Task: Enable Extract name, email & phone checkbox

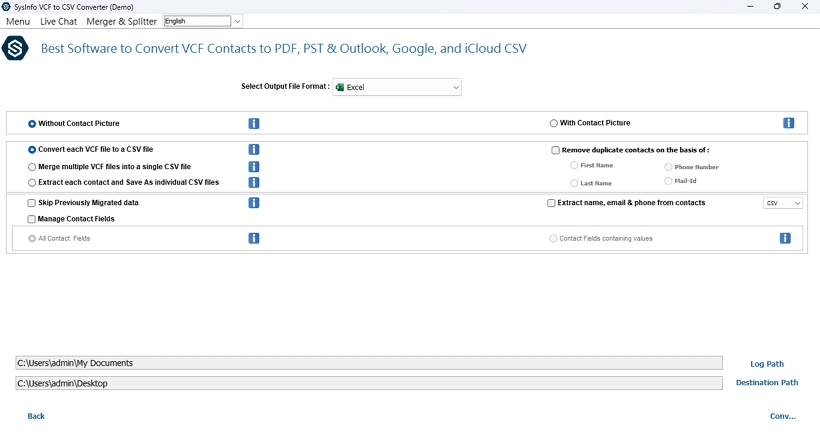Action: (551, 203)
